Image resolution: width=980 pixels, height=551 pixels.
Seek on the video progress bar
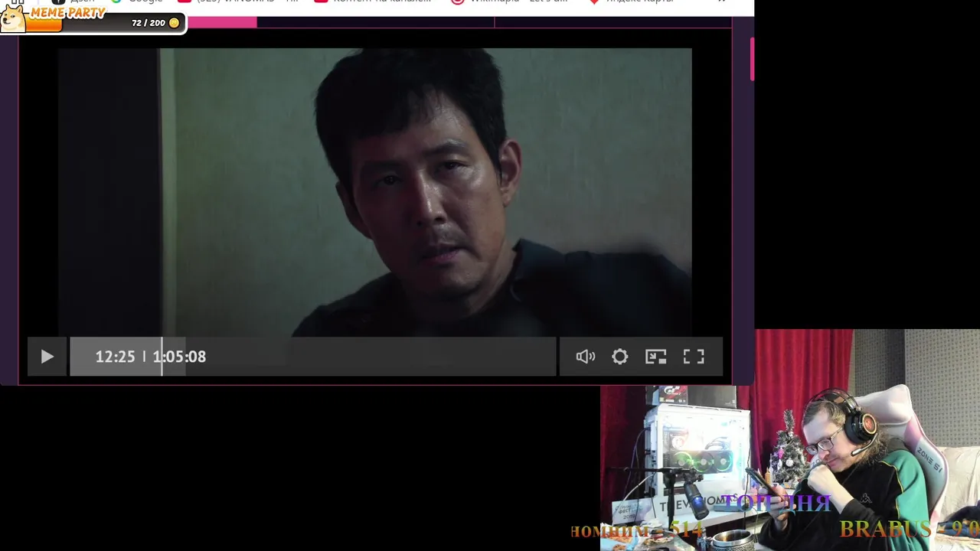tap(313, 357)
